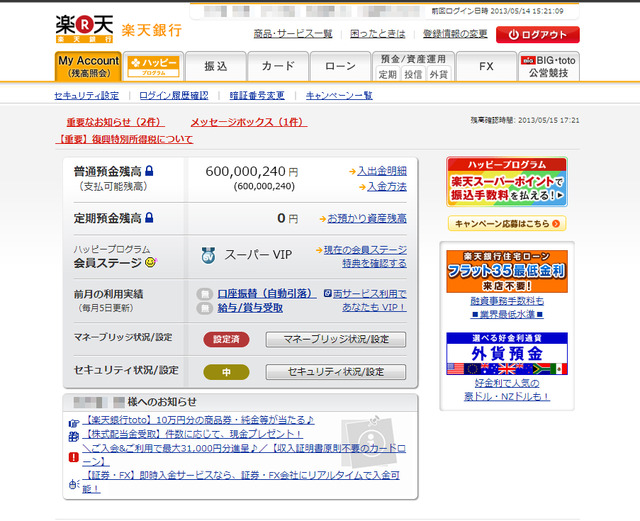Screen dimensions: 640x521
Task: Open 登録情報の変更 link
Action: [x=455, y=34]
